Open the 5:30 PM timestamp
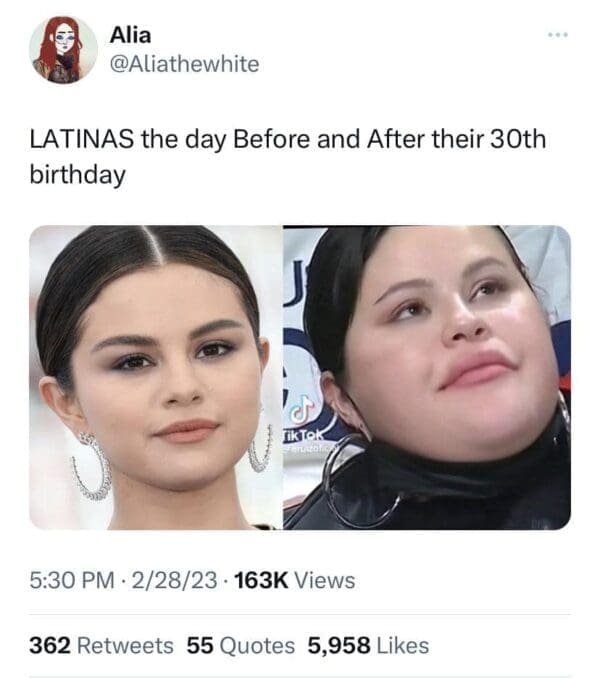This screenshot has width=600, height=678. point(72,580)
